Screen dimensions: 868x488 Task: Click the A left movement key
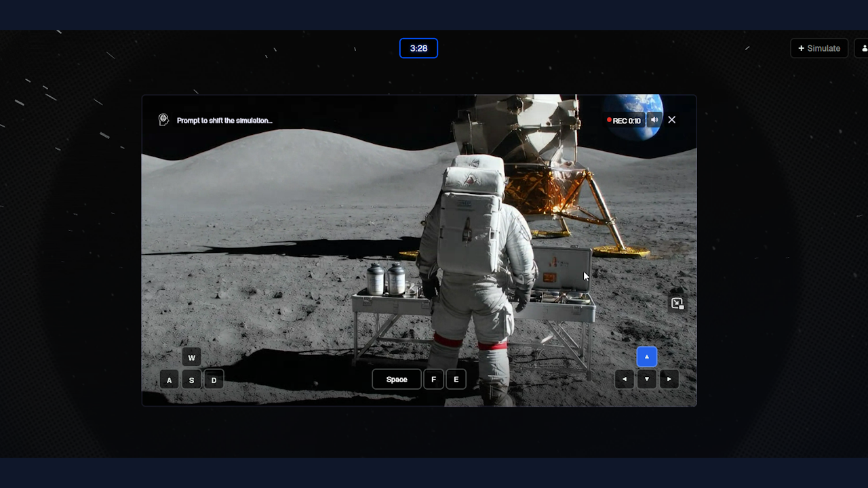[x=170, y=380]
